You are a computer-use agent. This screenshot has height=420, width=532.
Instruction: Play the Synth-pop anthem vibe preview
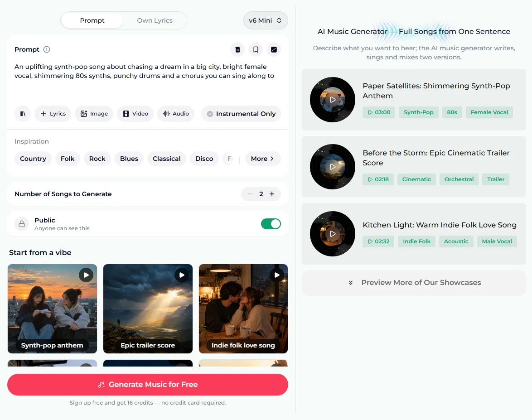[86, 275]
